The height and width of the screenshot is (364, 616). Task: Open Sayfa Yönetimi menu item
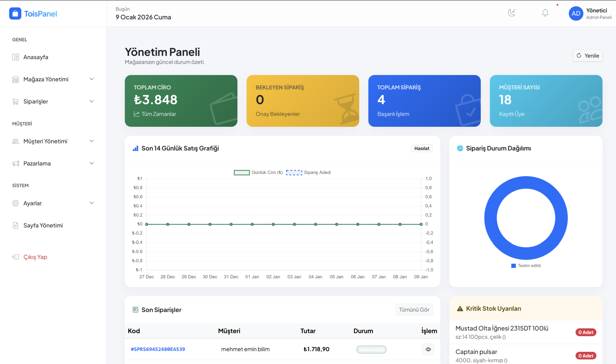click(x=43, y=225)
